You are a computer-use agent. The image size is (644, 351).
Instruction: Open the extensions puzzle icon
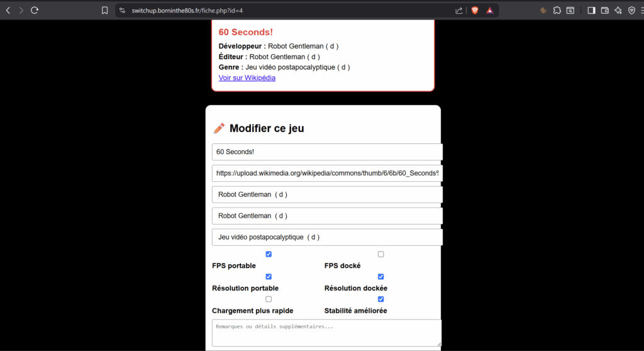(x=557, y=11)
